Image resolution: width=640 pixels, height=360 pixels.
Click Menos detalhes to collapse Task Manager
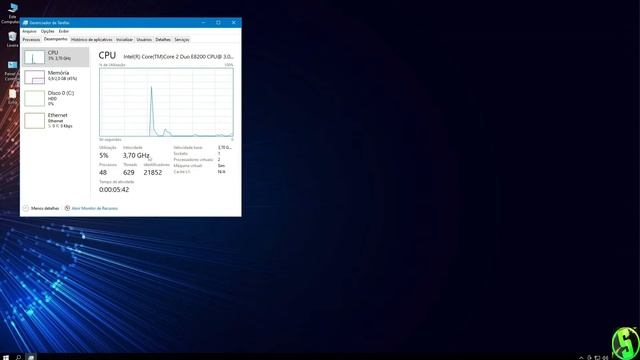click(x=41, y=208)
